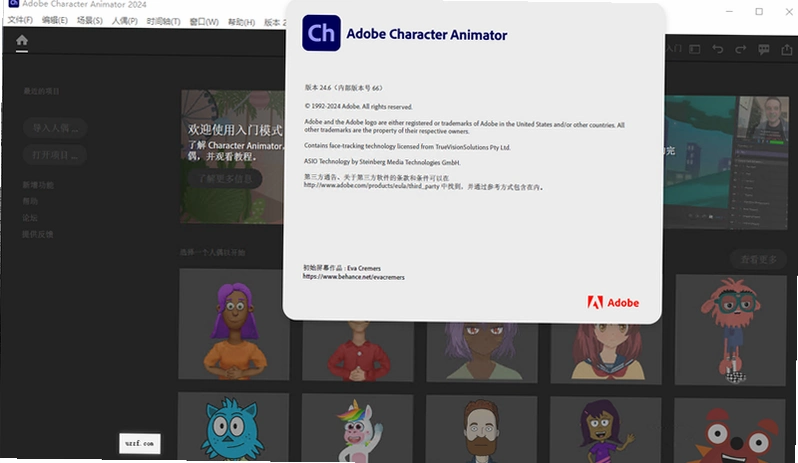Viewport: 798px width, 463px height.
Task: Select the purple-haired woman puppet
Action: click(x=234, y=324)
